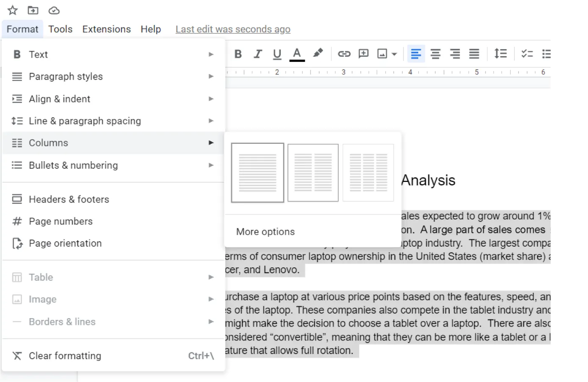Toggle bold formatting
The image size is (588, 382).
(x=238, y=54)
